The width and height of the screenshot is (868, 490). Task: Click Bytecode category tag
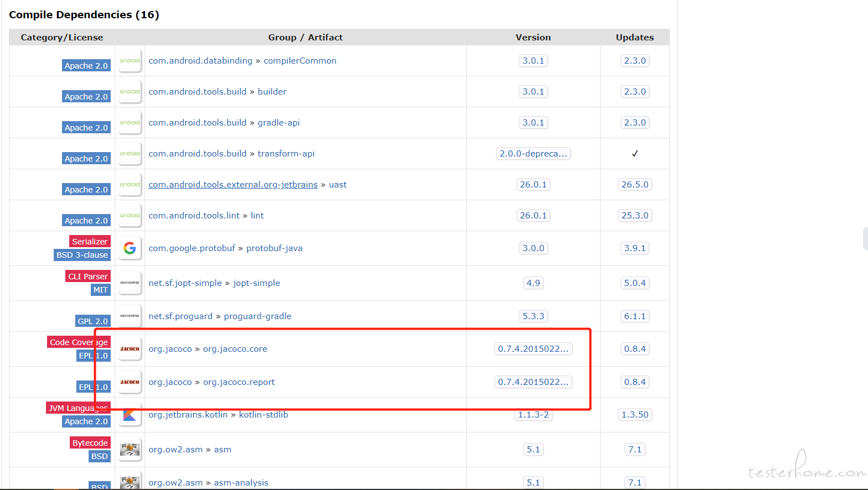pos(90,443)
